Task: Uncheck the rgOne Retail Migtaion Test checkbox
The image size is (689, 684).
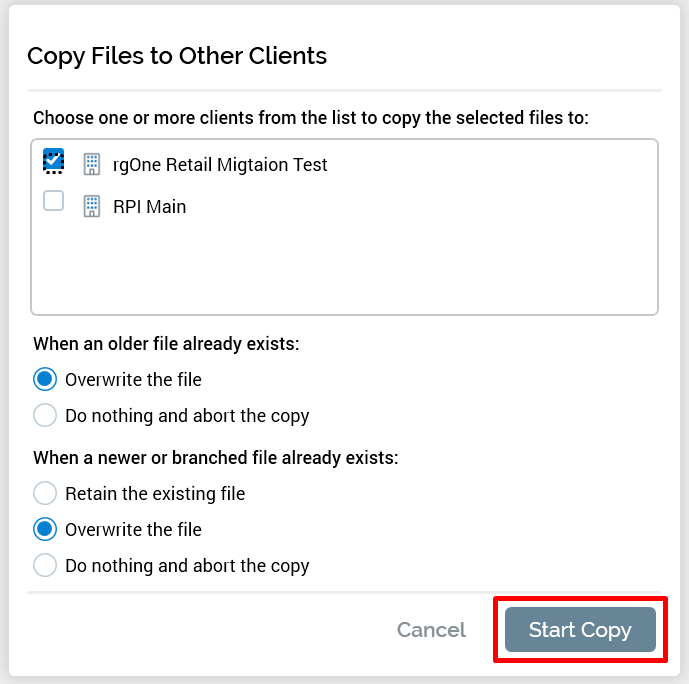Action: pos(54,160)
